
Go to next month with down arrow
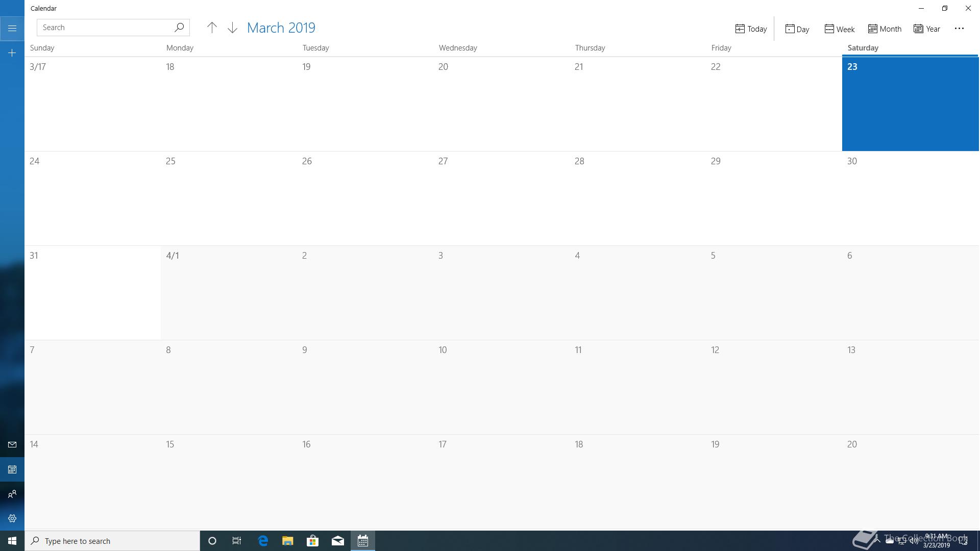(232, 28)
